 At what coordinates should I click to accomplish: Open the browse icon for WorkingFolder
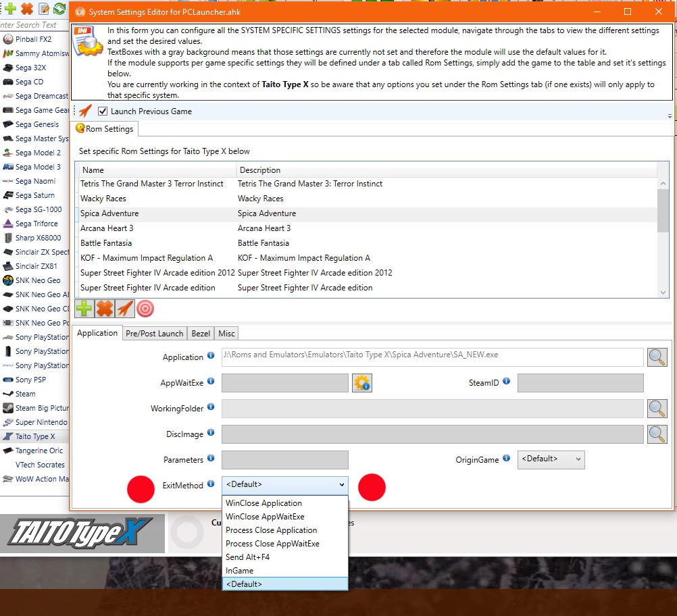(657, 409)
